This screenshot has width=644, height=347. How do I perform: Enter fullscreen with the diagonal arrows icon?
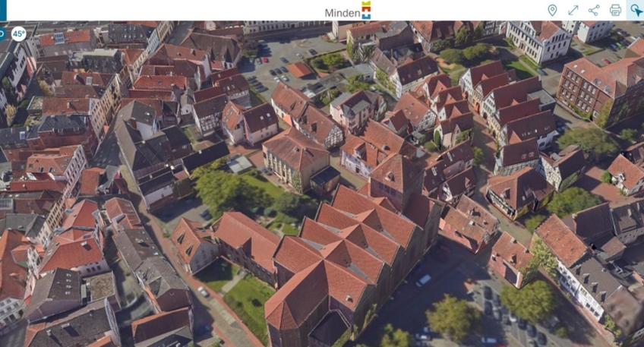click(x=573, y=10)
